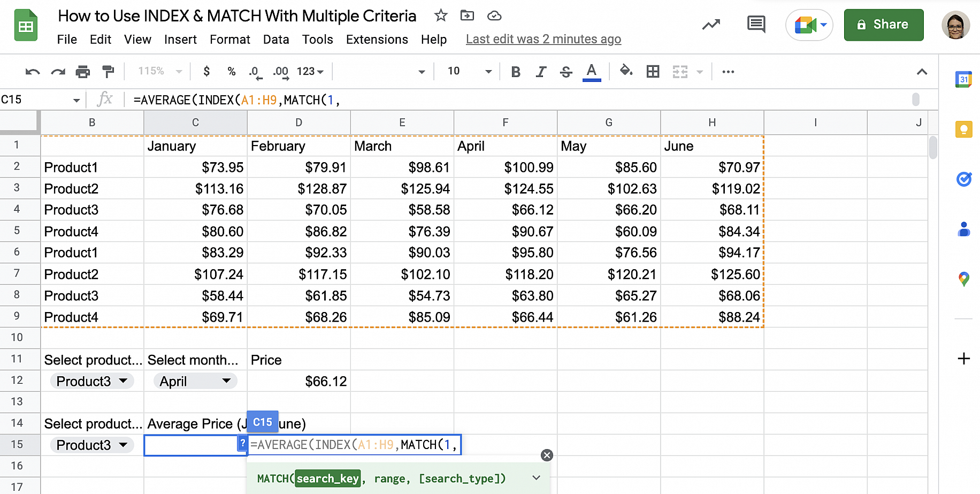The width and height of the screenshot is (980, 494).
Task: Click the move to folder icon
Action: pyautogui.click(x=467, y=16)
